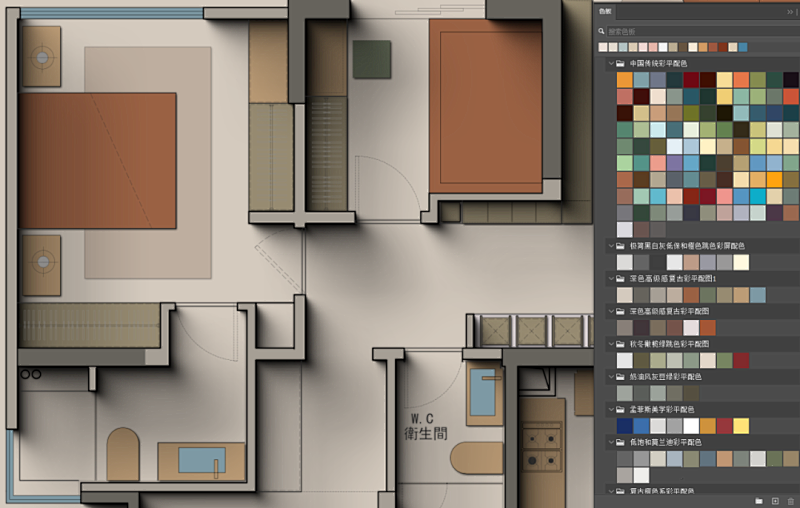Click the create new swatch icon
Screen dimensions: 800x508
[775, 499]
